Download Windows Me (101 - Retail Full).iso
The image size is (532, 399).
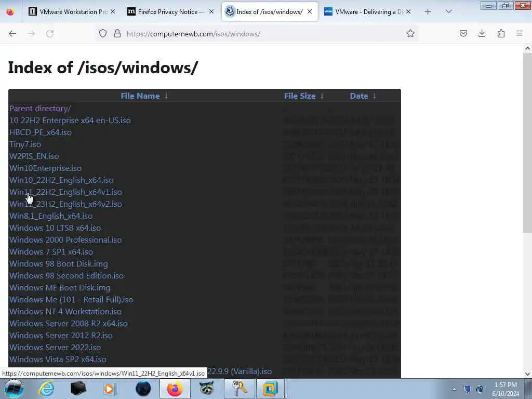tap(71, 300)
